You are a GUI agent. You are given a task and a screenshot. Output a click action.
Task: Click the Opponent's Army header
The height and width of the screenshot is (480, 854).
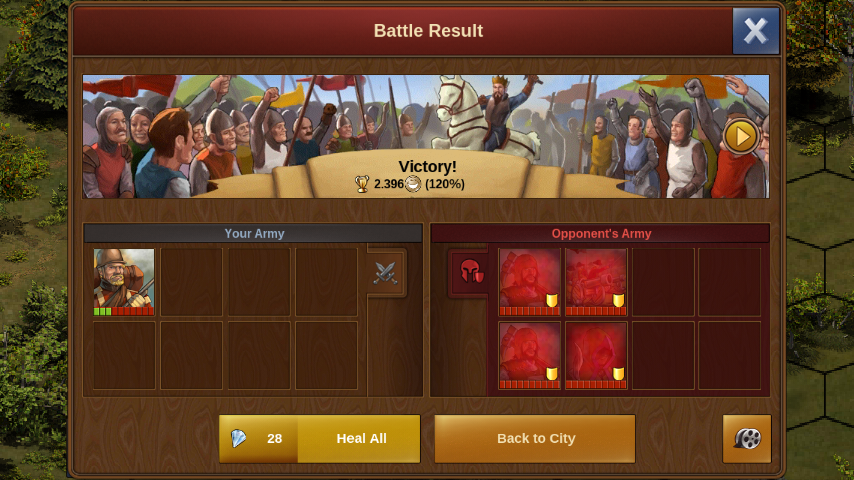pos(600,233)
